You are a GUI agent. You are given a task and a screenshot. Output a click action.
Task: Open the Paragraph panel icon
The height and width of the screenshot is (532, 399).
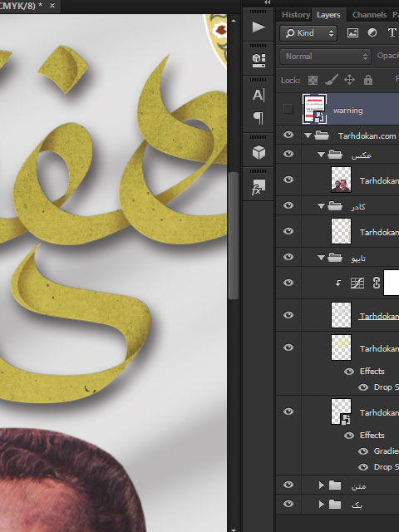(x=259, y=118)
